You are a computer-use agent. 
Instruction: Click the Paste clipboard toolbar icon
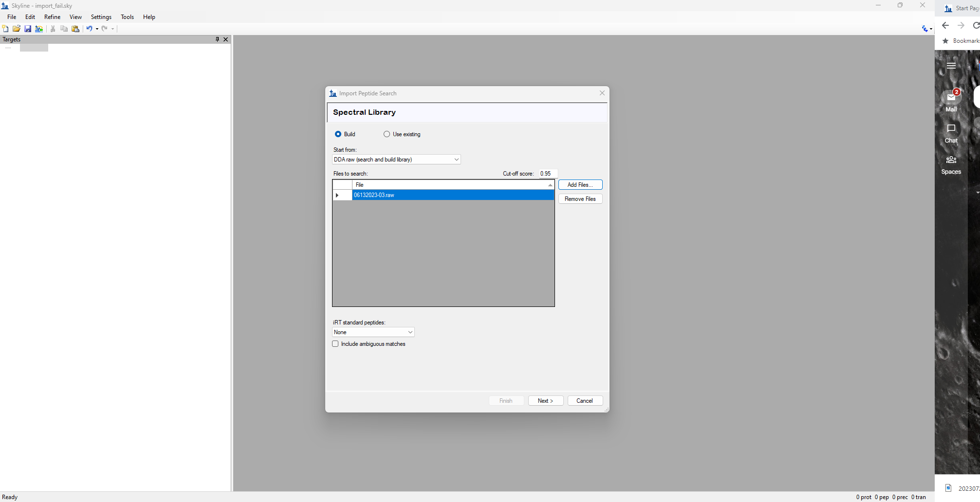point(75,29)
